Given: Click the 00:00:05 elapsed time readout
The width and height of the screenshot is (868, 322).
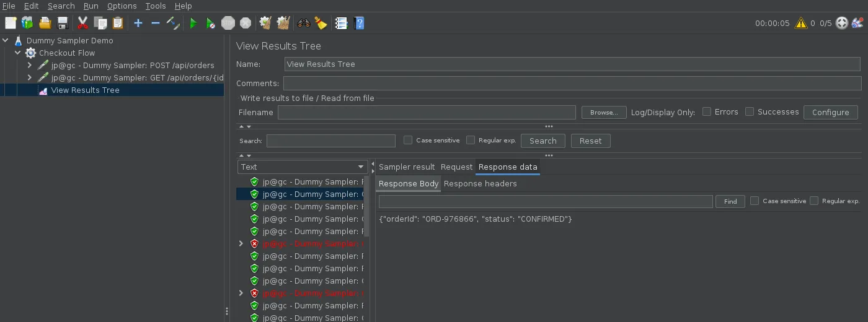Looking at the screenshot, I should click(772, 23).
